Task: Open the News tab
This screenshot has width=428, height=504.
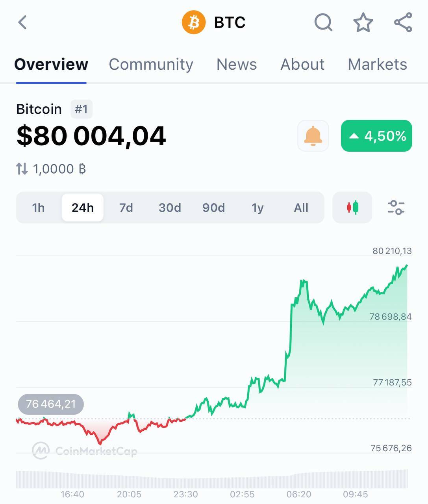Action: pyautogui.click(x=237, y=64)
